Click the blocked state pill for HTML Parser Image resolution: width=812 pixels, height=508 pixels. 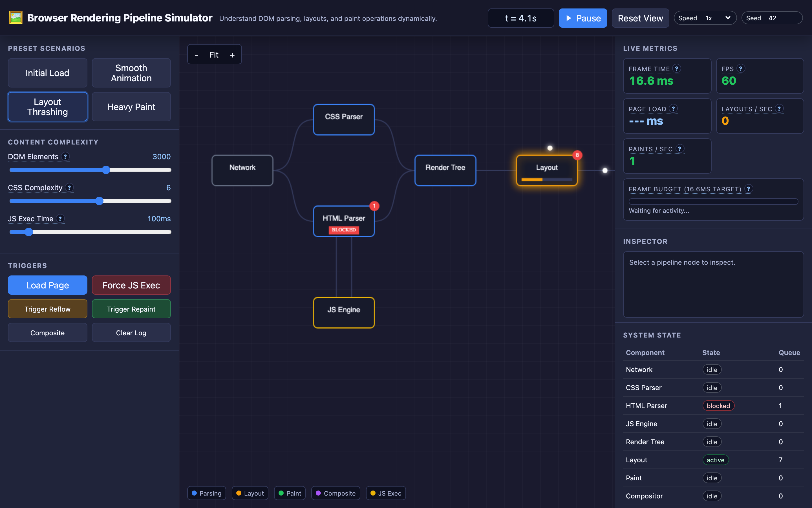[x=718, y=406]
